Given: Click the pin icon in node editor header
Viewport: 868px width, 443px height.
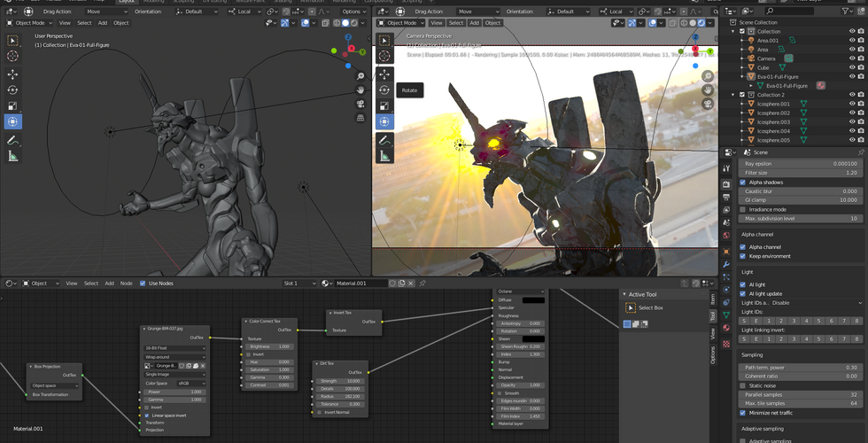Looking at the screenshot, I should pyautogui.click(x=422, y=283).
